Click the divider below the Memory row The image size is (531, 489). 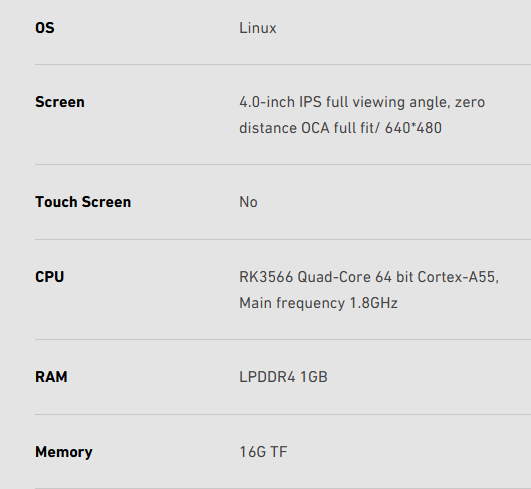283,488
